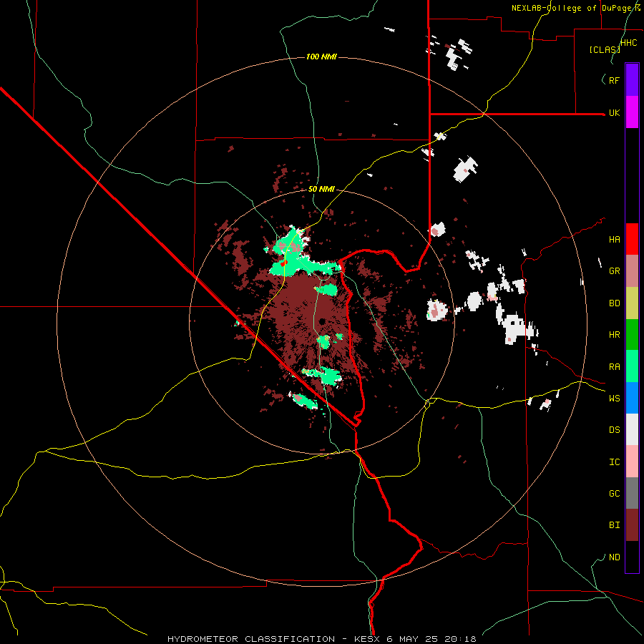Click the HA red legend swatch
This screenshot has height=644, width=644.
click(632, 239)
